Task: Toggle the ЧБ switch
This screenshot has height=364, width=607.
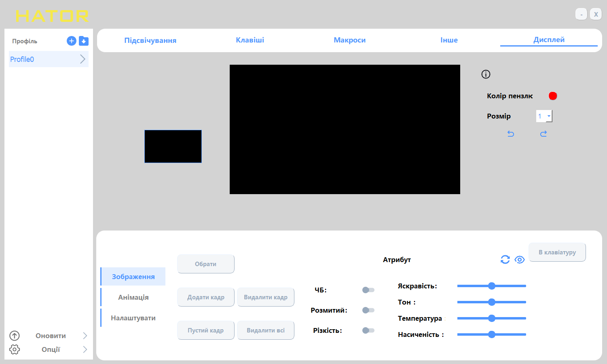Action: click(x=368, y=290)
